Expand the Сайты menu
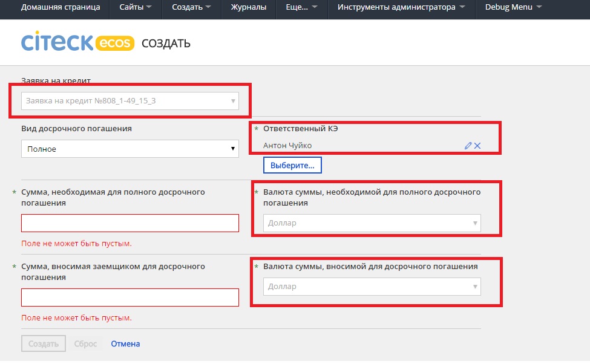Viewport: 590px width, 364px height. (136, 7)
